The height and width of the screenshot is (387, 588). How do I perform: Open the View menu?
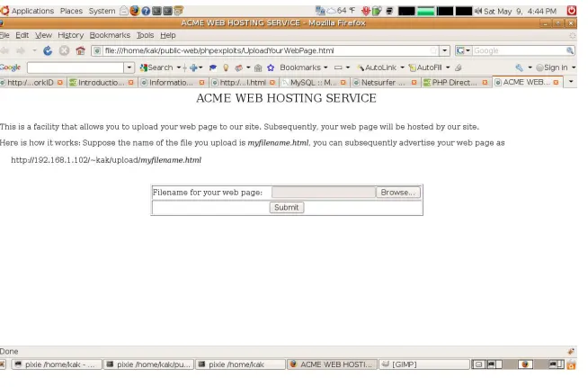click(x=43, y=35)
